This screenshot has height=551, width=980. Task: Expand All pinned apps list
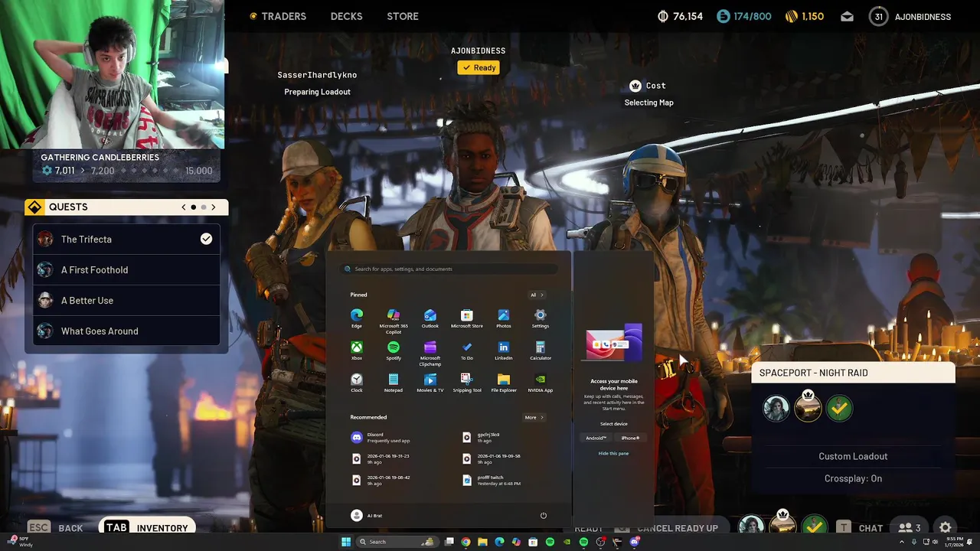(537, 295)
